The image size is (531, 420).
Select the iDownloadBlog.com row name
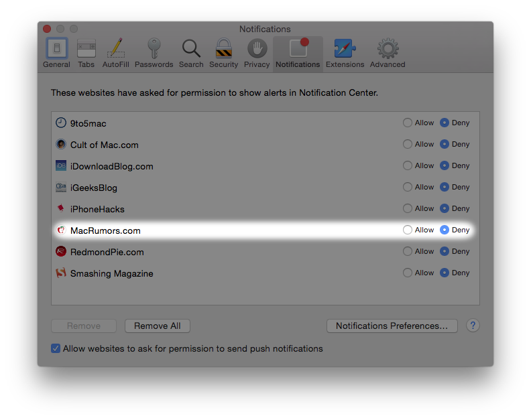[112, 167]
